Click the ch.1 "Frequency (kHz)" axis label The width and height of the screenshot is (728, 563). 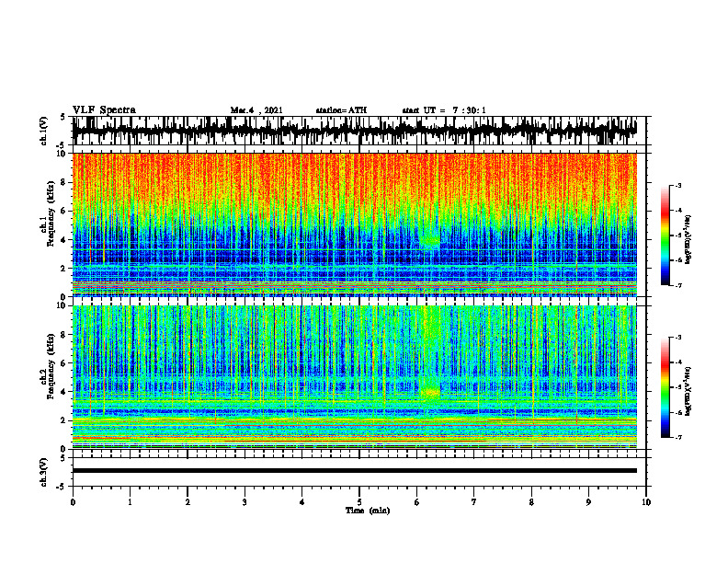coord(51,213)
